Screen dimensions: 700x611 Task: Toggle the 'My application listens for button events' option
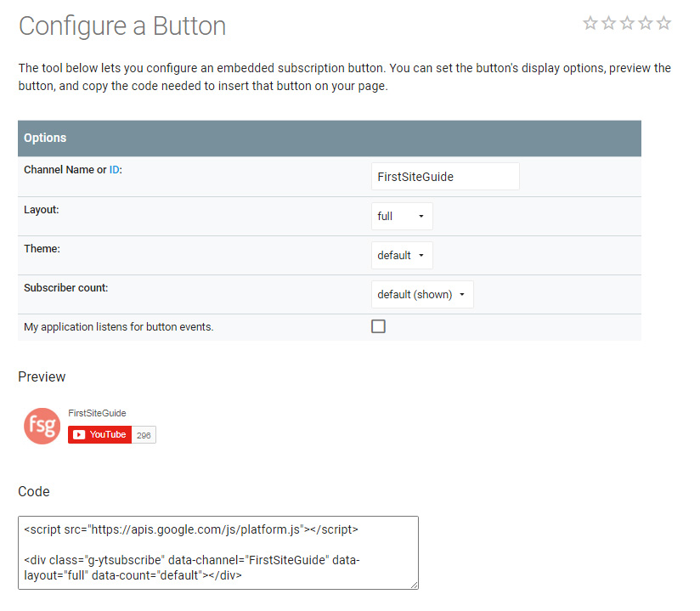click(378, 325)
